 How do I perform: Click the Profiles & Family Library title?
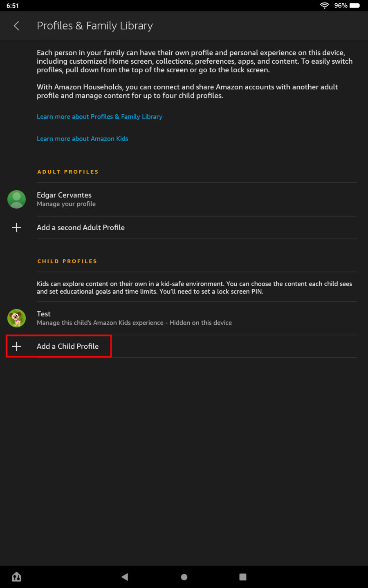pos(94,25)
